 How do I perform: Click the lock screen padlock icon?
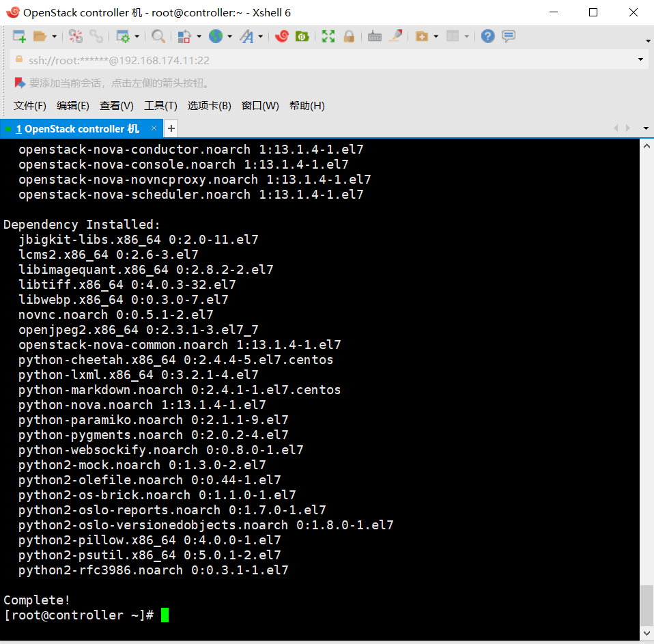click(349, 36)
